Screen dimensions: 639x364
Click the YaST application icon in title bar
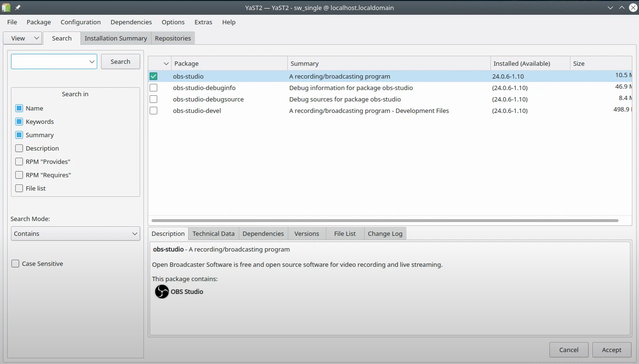coord(6,8)
